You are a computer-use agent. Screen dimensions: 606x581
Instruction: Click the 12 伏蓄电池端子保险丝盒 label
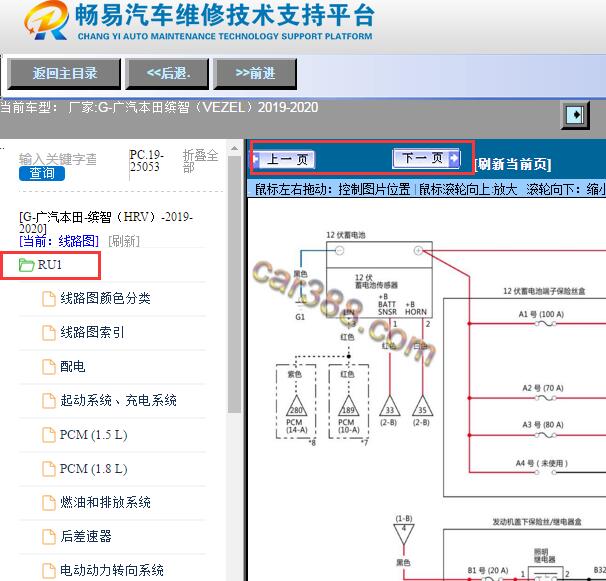[544, 291]
